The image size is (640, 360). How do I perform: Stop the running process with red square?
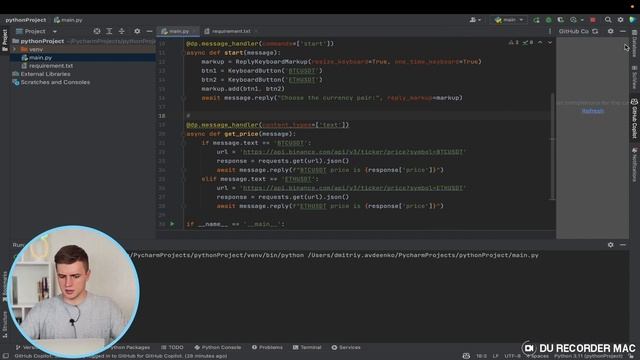[593, 20]
